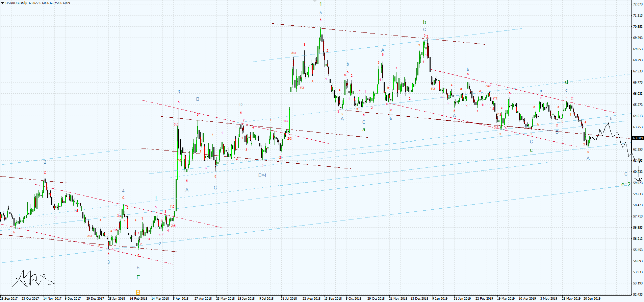Click the 14 Nov 2017 date label
The image size is (644, 302).
click(52, 299)
